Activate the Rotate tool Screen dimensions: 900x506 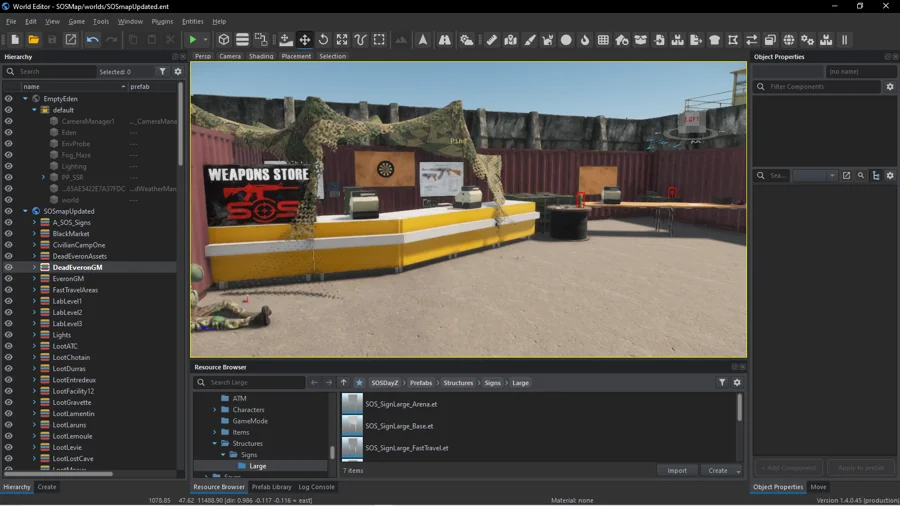(324, 40)
